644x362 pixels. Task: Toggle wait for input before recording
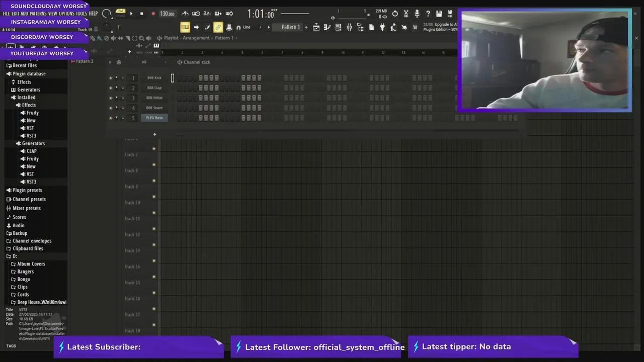coord(196,14)
